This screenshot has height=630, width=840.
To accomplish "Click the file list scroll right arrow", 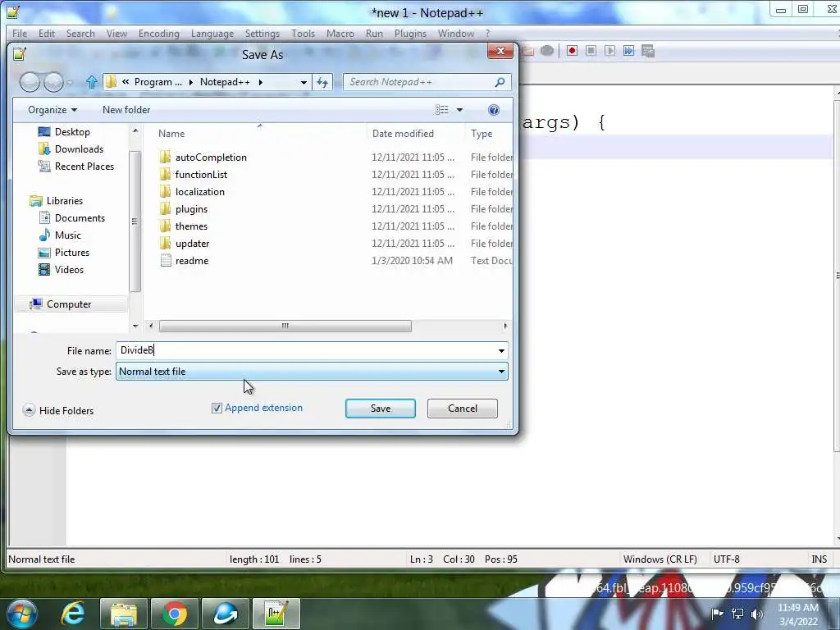I will (x=504, y=326).
